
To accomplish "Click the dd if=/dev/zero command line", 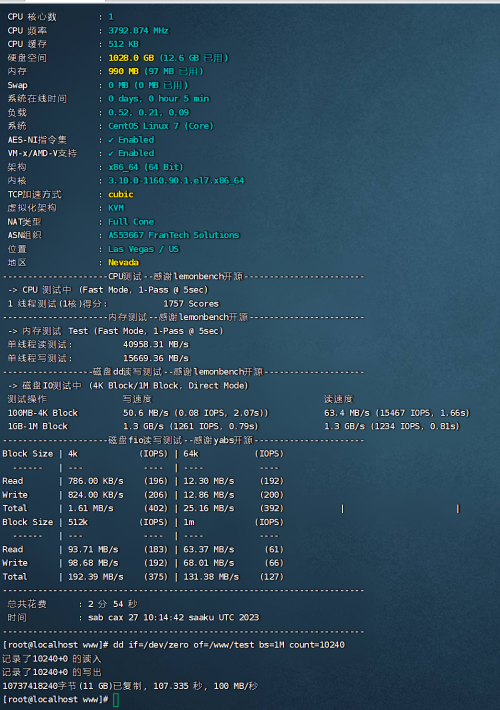I will tap(229, 645).
